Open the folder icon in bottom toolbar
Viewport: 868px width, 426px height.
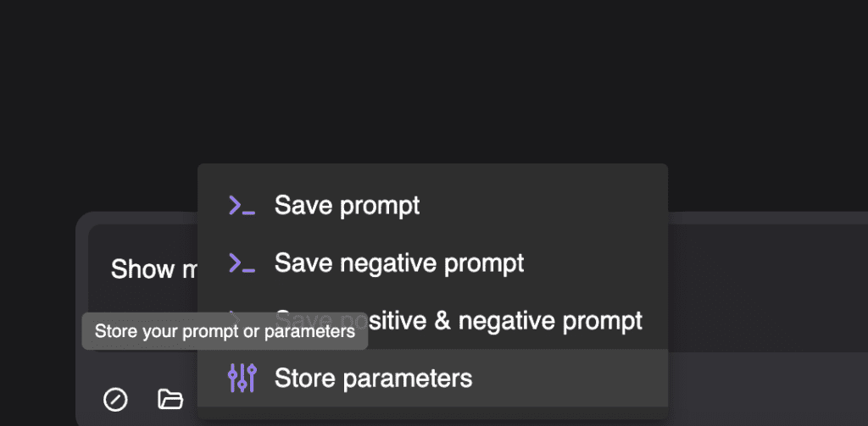pos(170,398)
